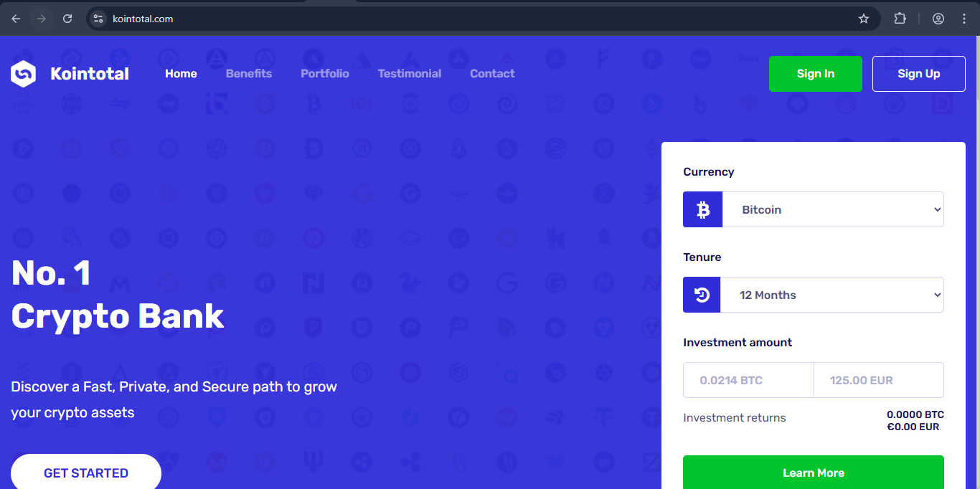Screen dimensions: 980x489
Task: Focus the 125.00 EUR amount field
Action: click(879, 380)
